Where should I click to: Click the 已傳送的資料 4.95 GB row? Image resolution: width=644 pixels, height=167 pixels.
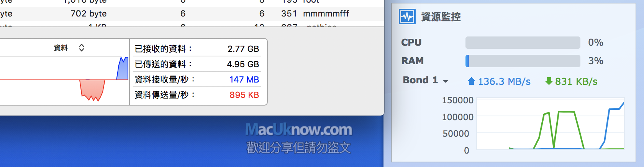pyautogui.click(x=197, y=64)
